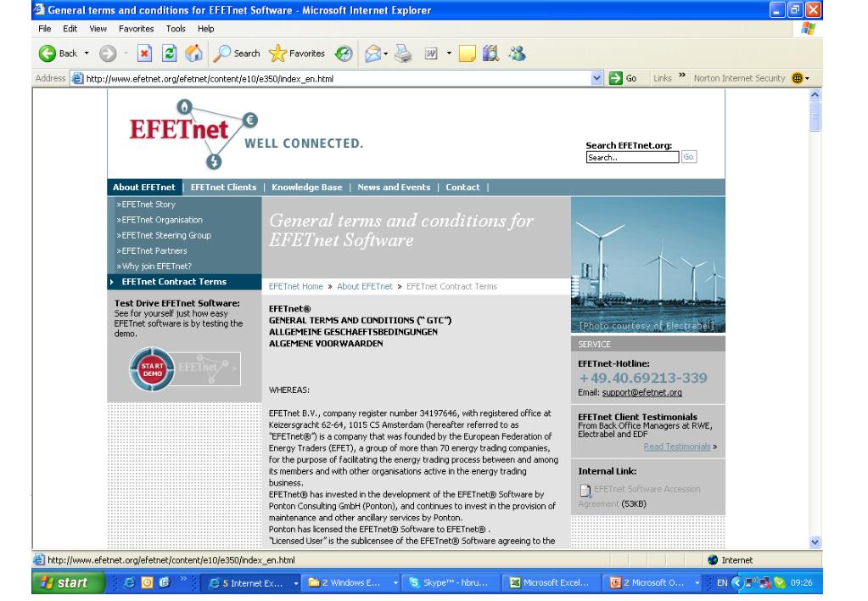
Task: Open the Windows Start button
Action: point(68,582)
